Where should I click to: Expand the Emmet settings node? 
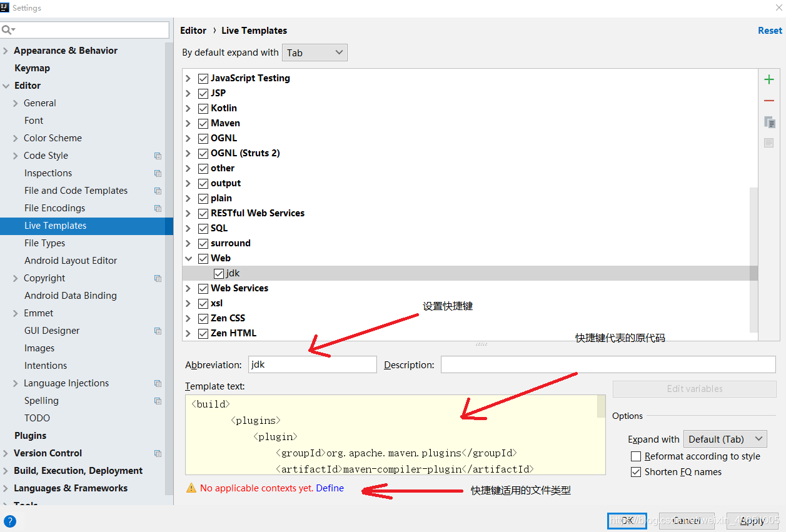coord(16,313)
